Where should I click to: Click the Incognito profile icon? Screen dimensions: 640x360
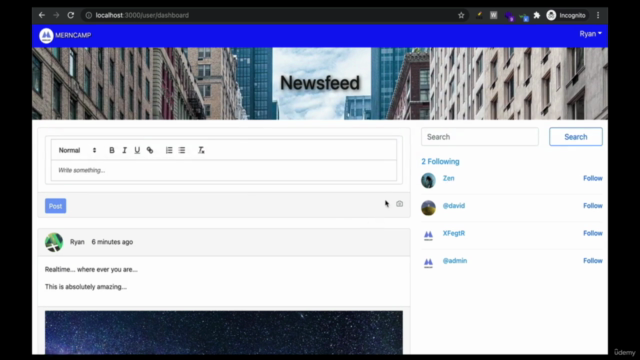tap(551, 15)
